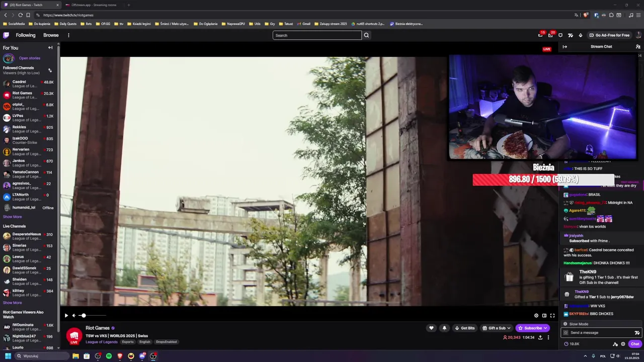The width and height of the screenshot is (644, 362).
Task: Open the whispers icon
Action: (560, 35)
